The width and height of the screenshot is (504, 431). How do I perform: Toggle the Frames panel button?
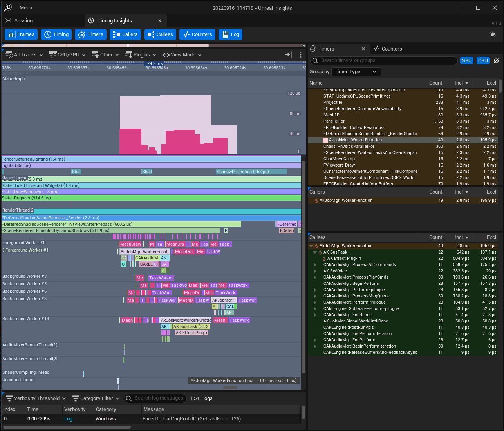(x=21, y=34)
